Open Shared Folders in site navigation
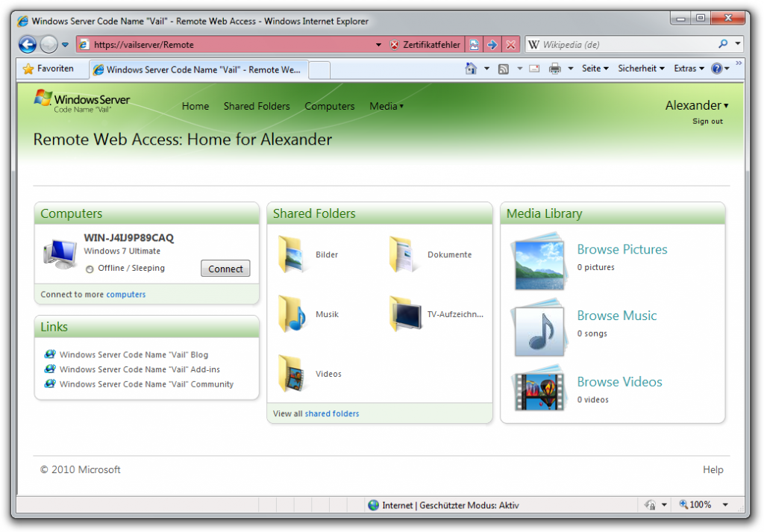Viewport: 764px width, 532px height. coord(257,106)
